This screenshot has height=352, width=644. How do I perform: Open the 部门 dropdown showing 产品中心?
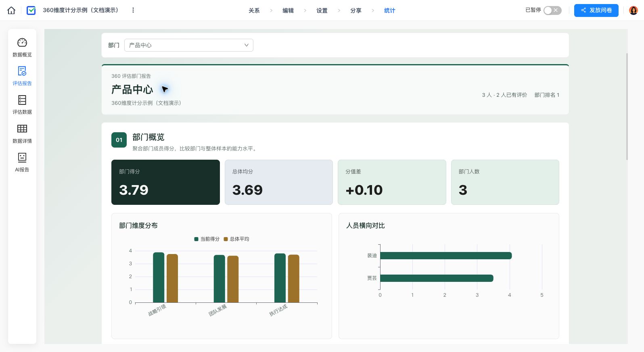coord(189,45)
